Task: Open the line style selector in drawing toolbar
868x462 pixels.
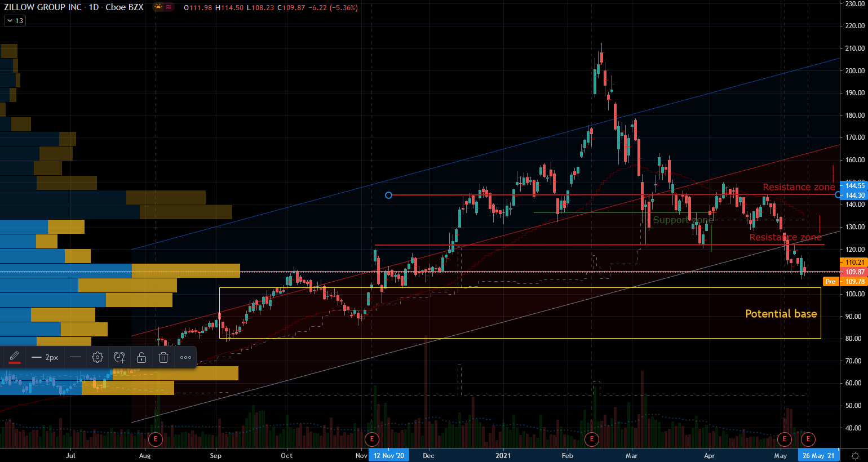Action: click(x=76, y=357)
